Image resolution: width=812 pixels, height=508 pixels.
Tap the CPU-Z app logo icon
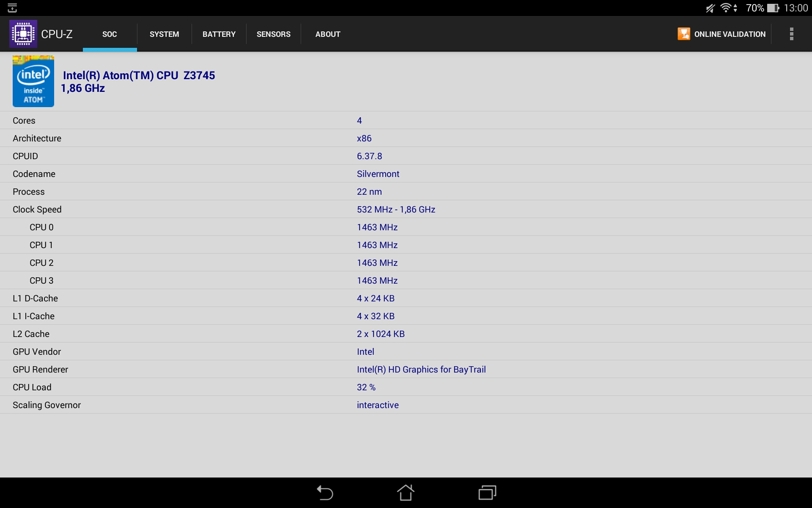[23, 34]
